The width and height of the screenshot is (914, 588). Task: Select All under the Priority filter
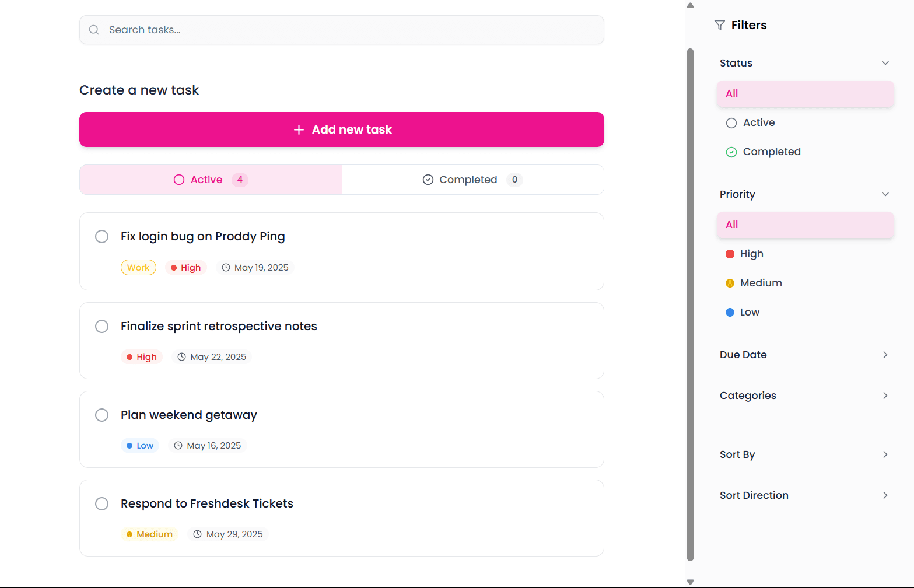coord(805,225)
